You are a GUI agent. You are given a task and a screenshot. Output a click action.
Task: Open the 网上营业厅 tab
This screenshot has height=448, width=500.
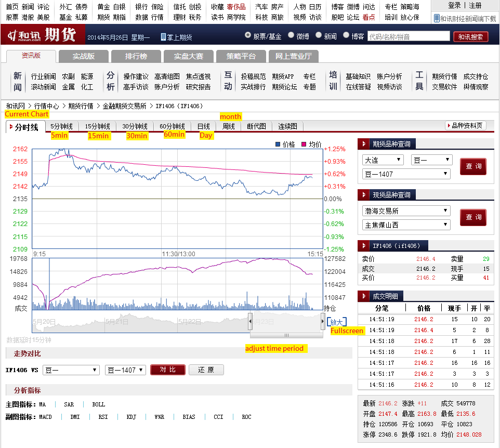[x=294, y=57]
